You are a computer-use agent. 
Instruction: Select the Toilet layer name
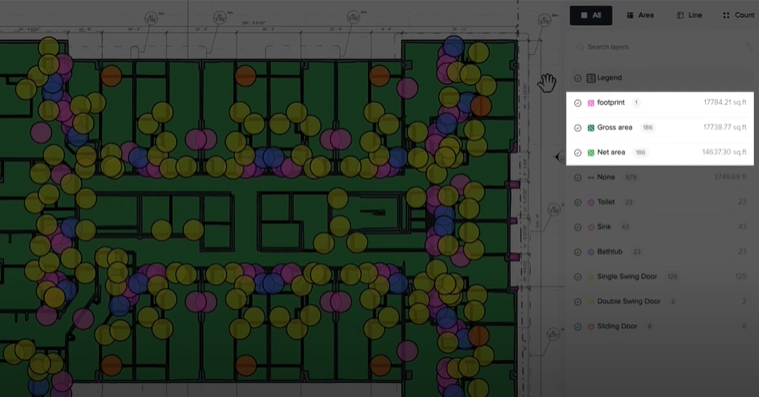pos(606,202)
